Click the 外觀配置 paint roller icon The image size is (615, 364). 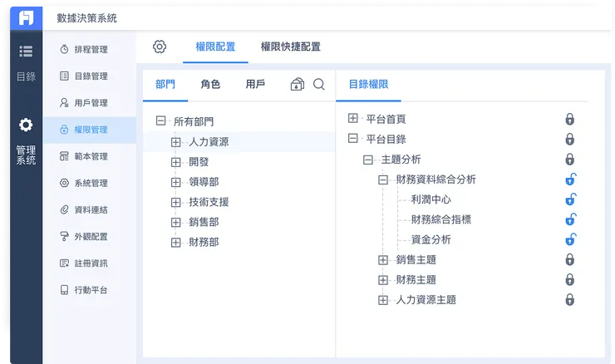(x=64, y=237)
